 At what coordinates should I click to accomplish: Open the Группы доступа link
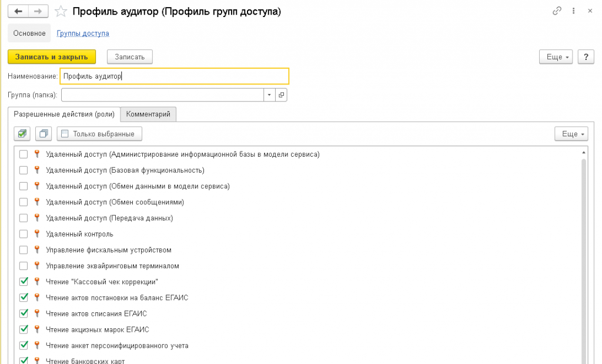(x=83, y=33)
